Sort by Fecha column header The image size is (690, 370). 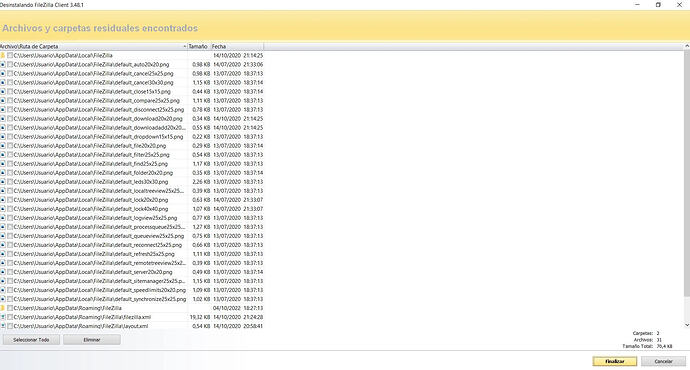point(237,46)
